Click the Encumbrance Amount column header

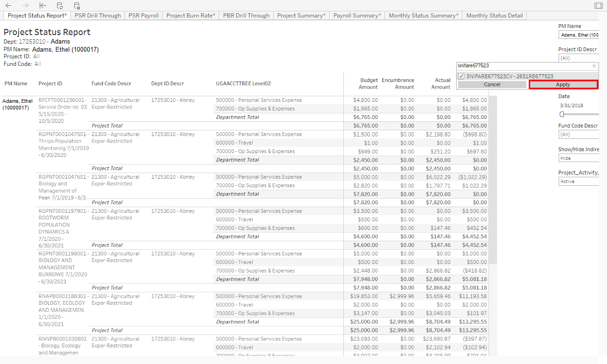coord(398,83)
